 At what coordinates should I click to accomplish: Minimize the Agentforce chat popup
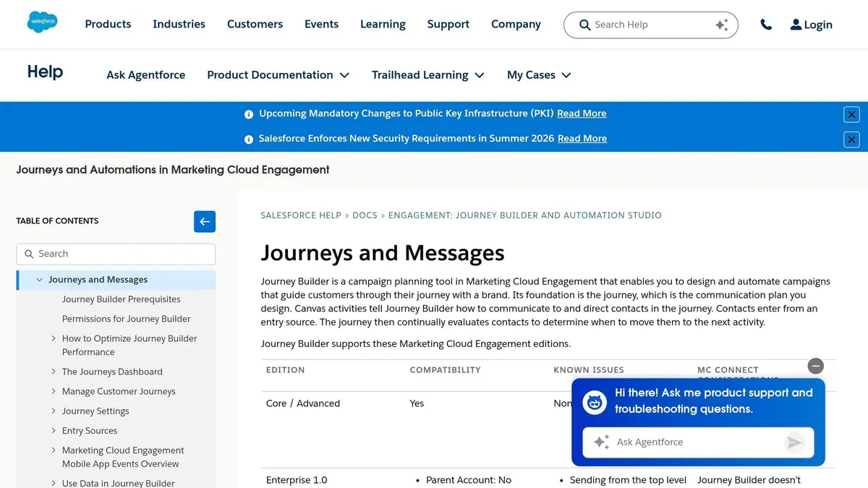click(815, 366)
